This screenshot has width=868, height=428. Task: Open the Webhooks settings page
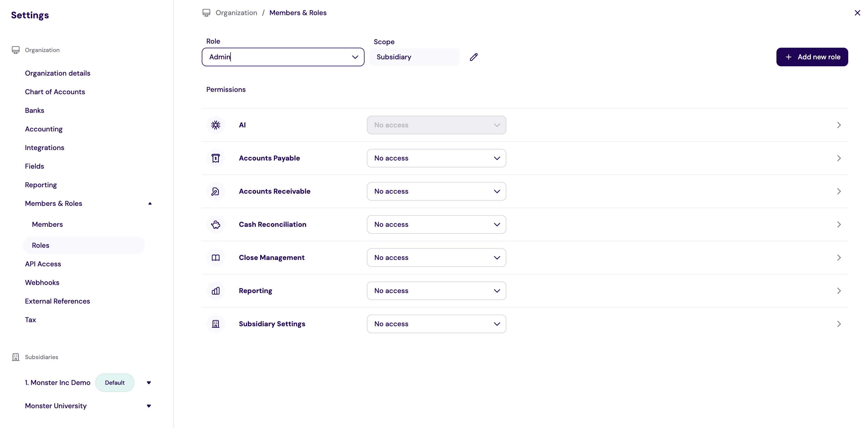[42, 282]
